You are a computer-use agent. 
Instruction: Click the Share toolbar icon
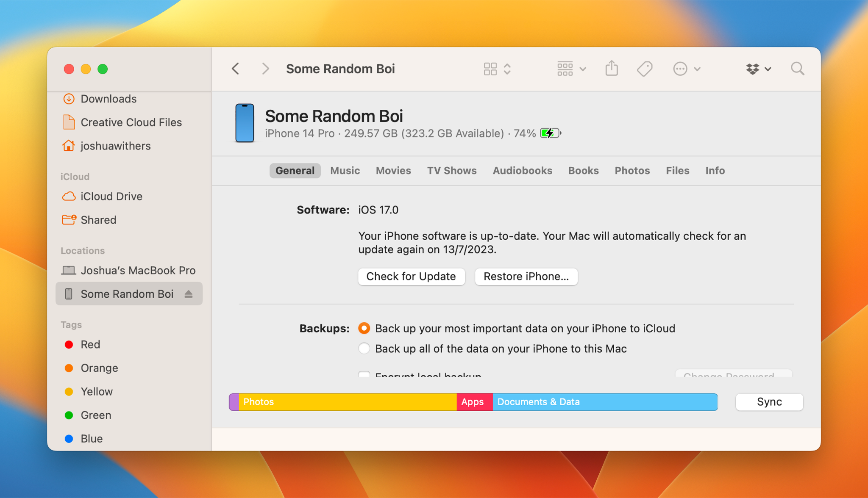pyautogui.click(x=612, y=69)
